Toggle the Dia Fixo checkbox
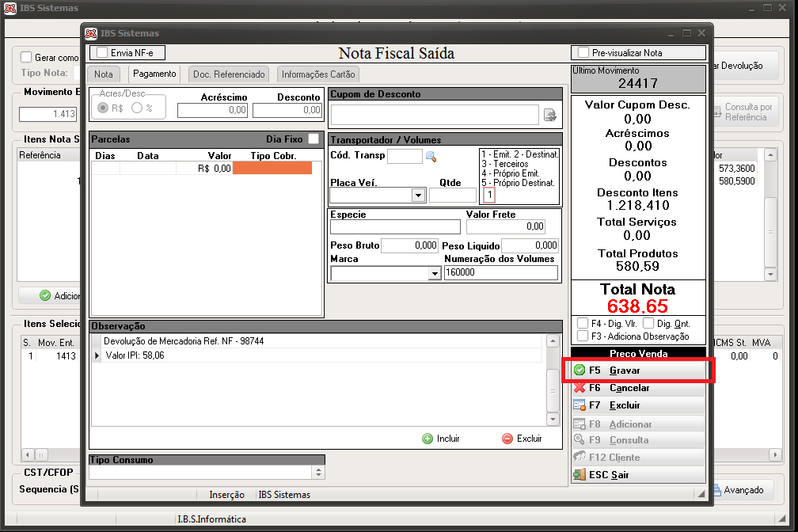This screenshot has width=798, height=532. click(x=314, y=139)
